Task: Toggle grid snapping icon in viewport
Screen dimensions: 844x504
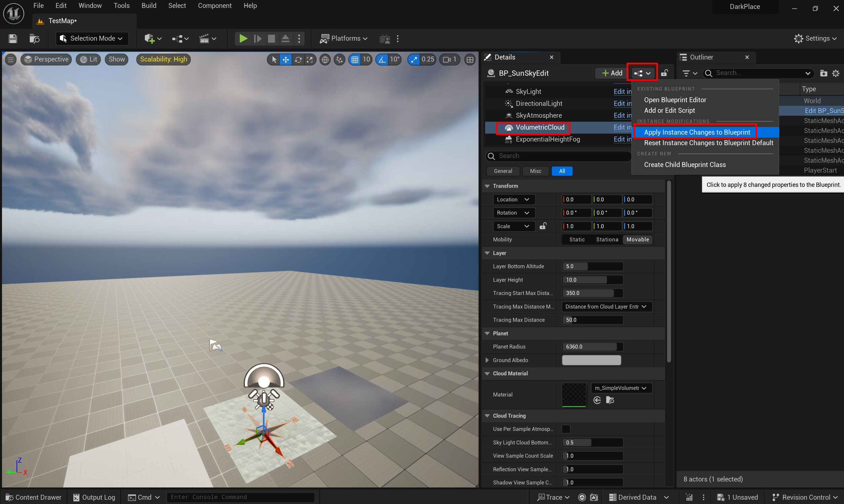Action: [x=355, y=60]
